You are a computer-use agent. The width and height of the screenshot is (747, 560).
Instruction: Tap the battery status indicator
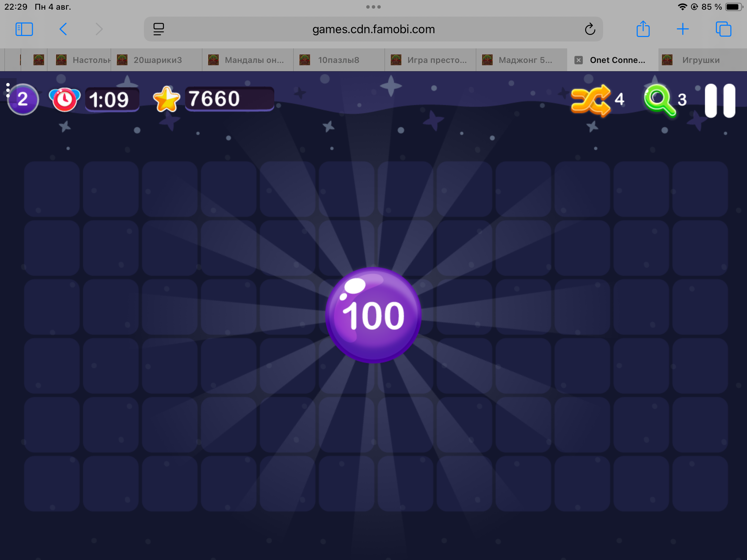pyautogui.click(x=734, y=7)
